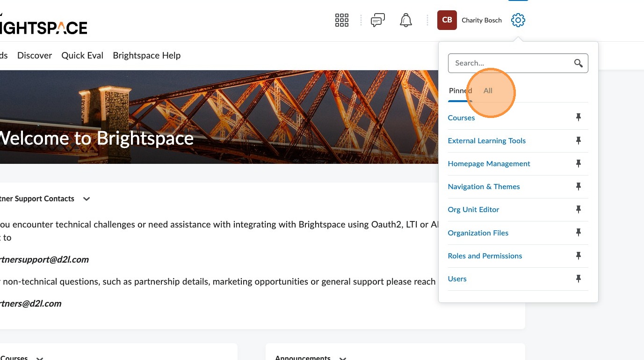Click the search magnifier in admin tools
Image resolution: width=644 pixels, height=360 pixels.
(578, 63)
